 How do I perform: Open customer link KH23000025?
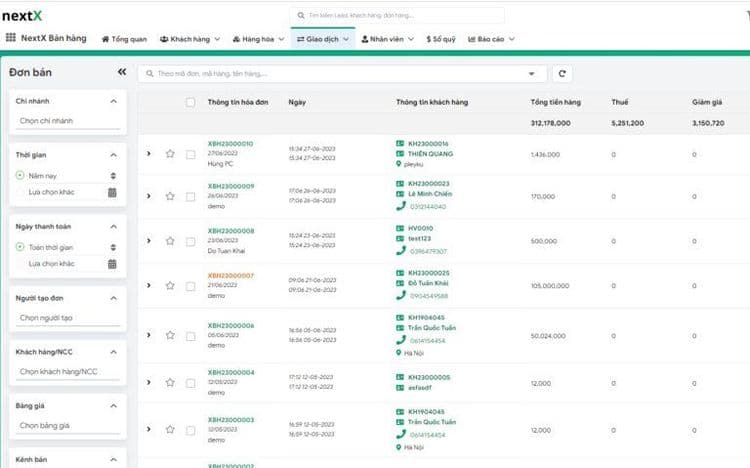coord(428,273)
